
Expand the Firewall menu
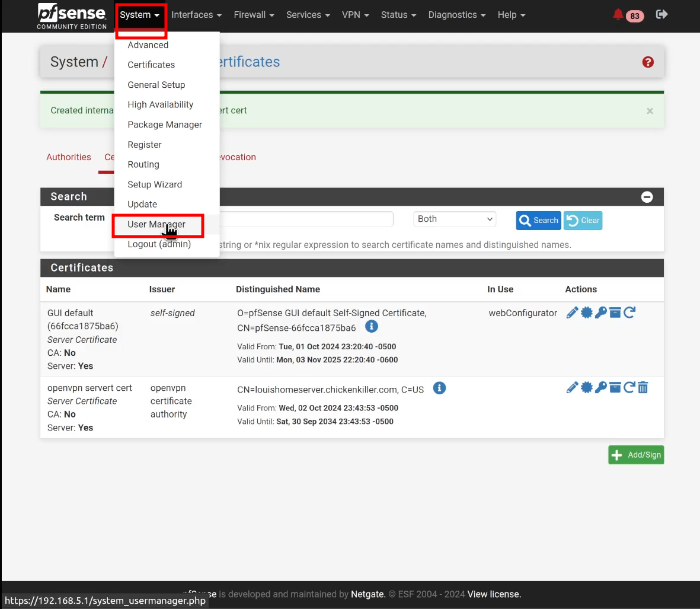(x=254, y=15)
